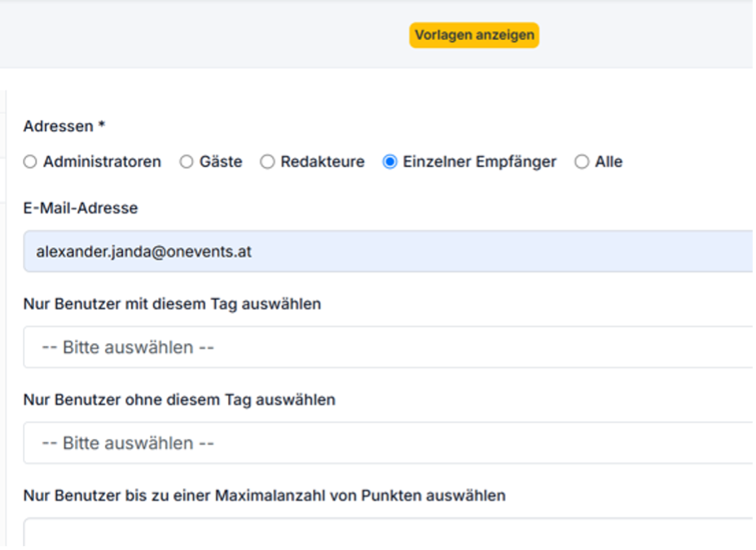Viewport: 756px width, 550px height.
Task: Click 'Nur Benutzer ohne diesem Tag auswählen' label
Action: coord(179,400)
